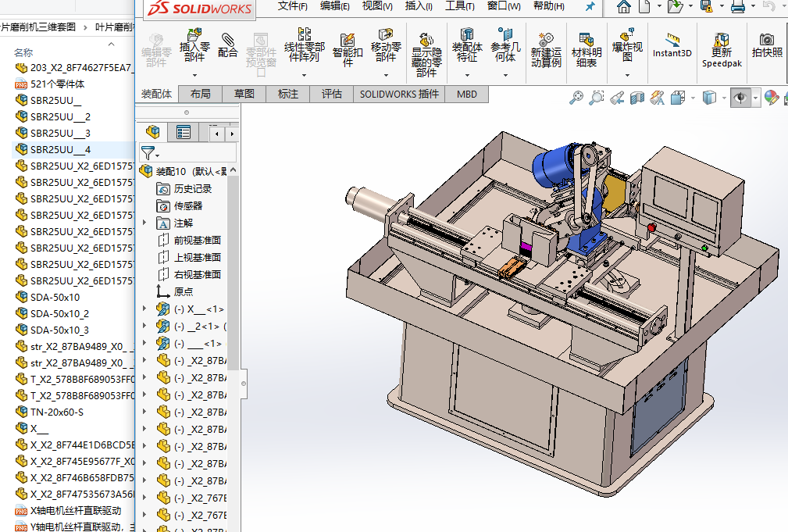Viewport: 788px width, 532px height.
Task: Click panel tabs scroll-left arrow
Action: (216, 134)
